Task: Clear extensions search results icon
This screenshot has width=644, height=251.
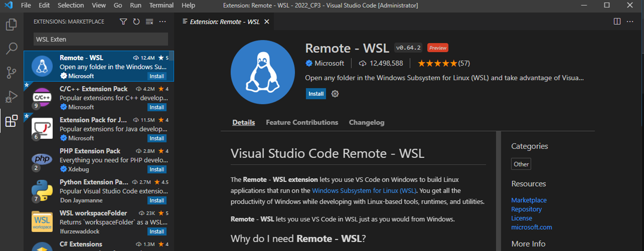Action: [149, 22]
